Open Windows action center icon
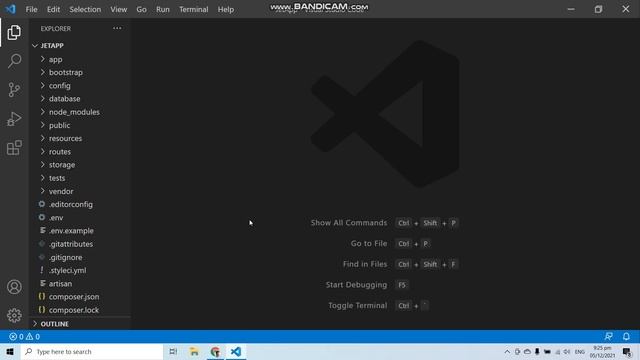 tap(627, 351)
